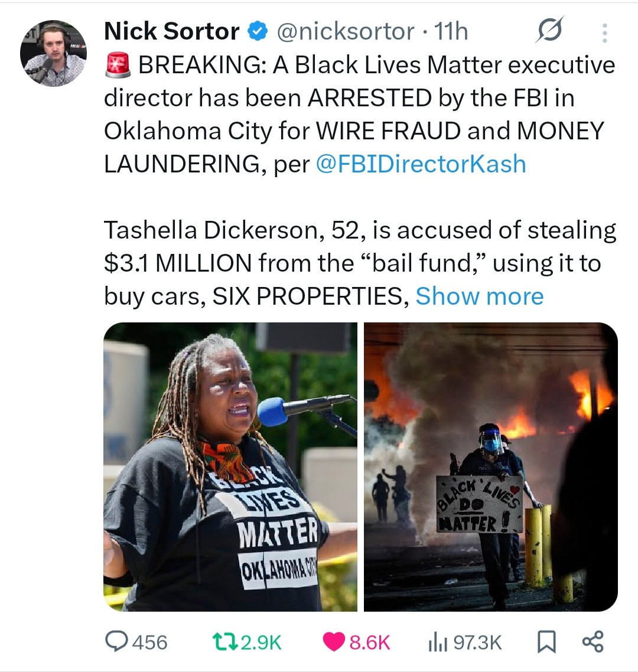This screenshot has height=672, width=638.
Task: Click the Nick Sortor display name
Action: coord(171,31)
